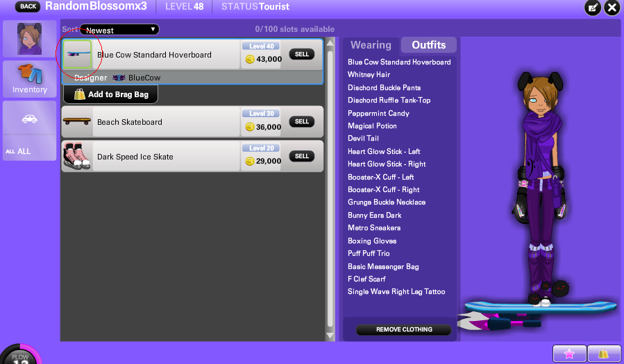Select Devil Tail entry
This screenshot has height=364, width=624.
pyautogui.click(x=363, y=138)
